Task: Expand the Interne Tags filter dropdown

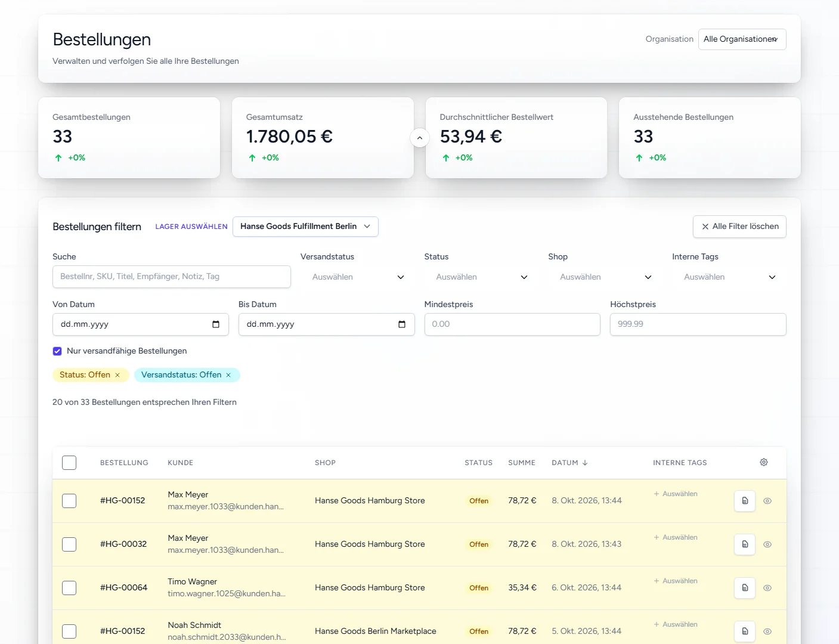Action: [729, 277]
